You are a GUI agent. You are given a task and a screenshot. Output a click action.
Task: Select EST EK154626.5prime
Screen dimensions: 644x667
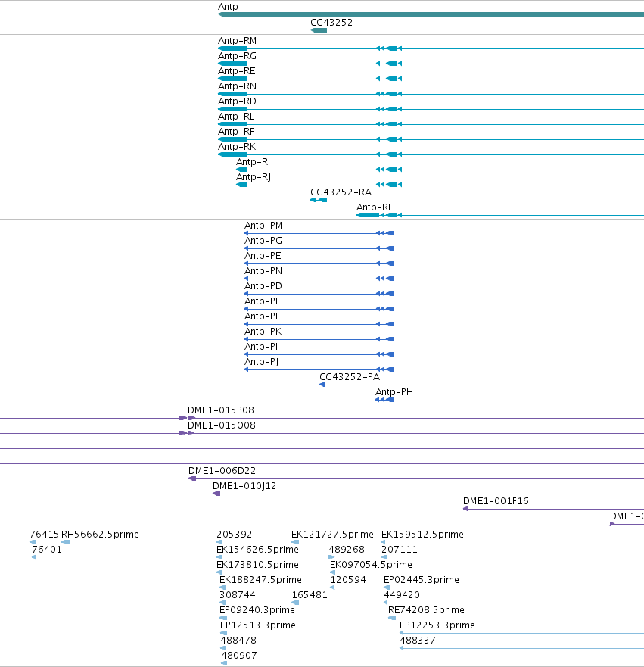pyautogui.click(x=257, y=550)
